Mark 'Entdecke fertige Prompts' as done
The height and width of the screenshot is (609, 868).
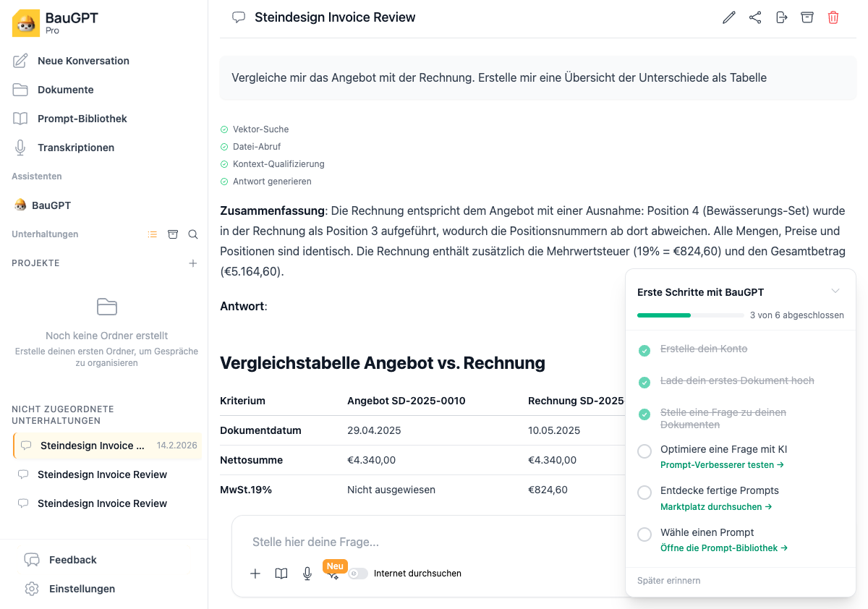point(644,492)
